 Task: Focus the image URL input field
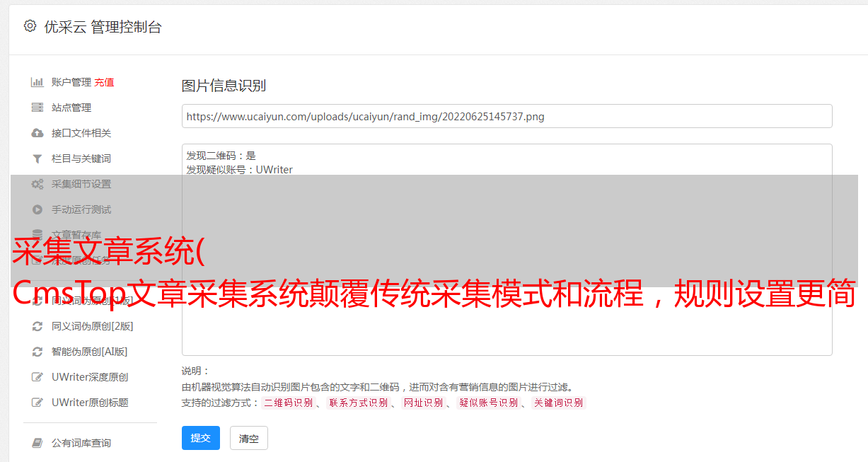[507, 116]
